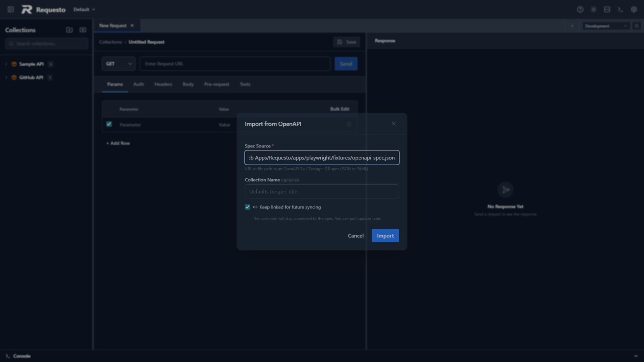Viewport: 644px width, 362px height.
Task: Open the Development environment dropdown
Action: (x=606, y=26)
